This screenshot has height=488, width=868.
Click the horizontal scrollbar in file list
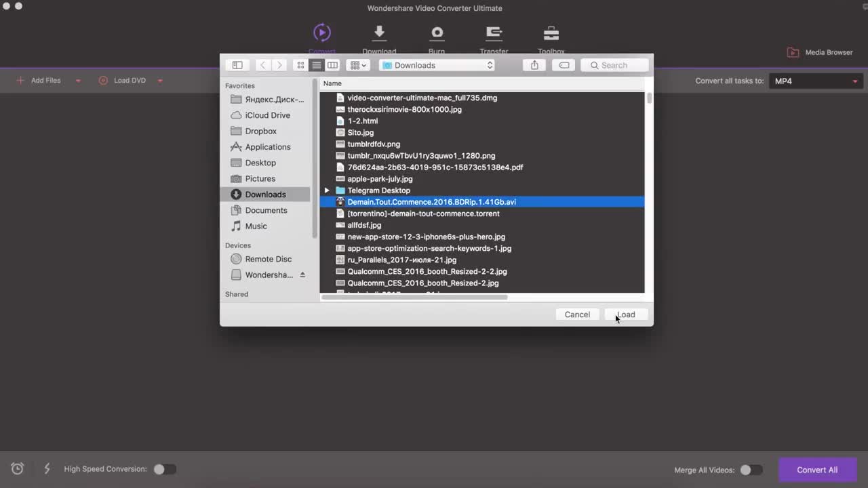coord(414,297)
